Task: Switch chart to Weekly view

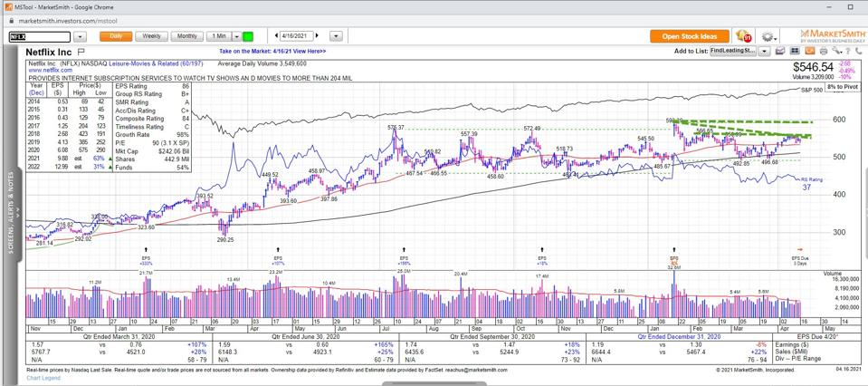Action: (x=152, y=36)
